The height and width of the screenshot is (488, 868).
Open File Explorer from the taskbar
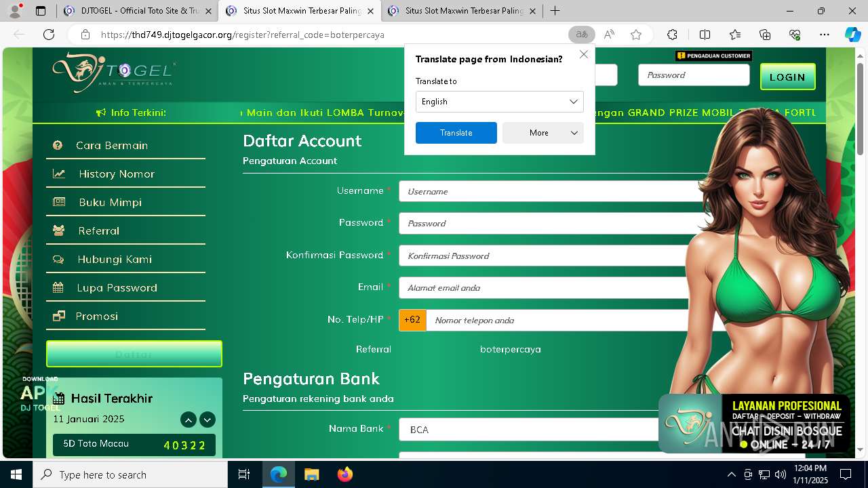311,474
